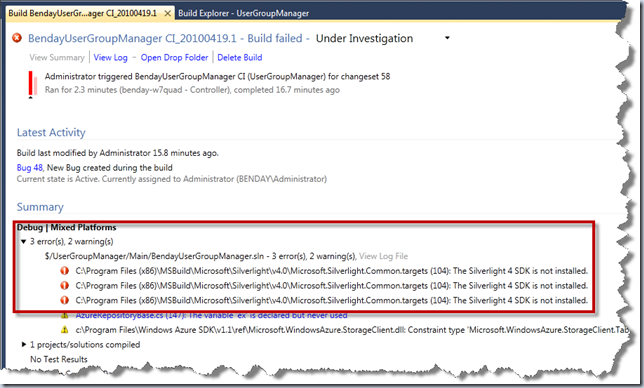Switch to Build Explorer - UserGroupManager tab
Image resolution: width=644 pixels, height=388 pixels.
[x=244, y=13]
